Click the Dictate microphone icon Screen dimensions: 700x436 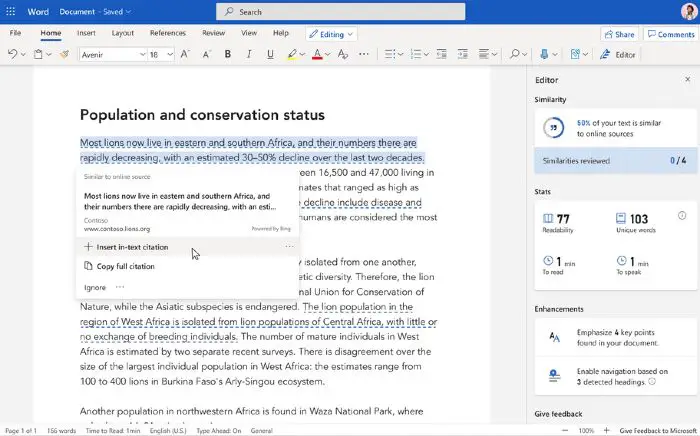544,54
